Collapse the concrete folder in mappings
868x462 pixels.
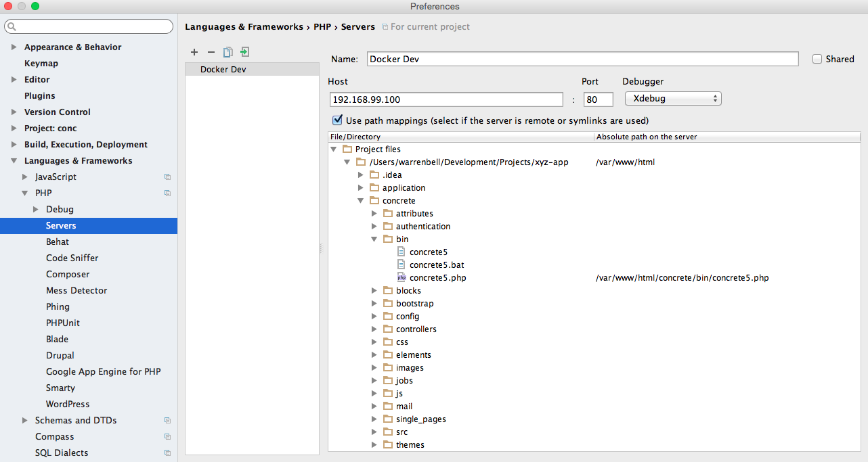361,201
